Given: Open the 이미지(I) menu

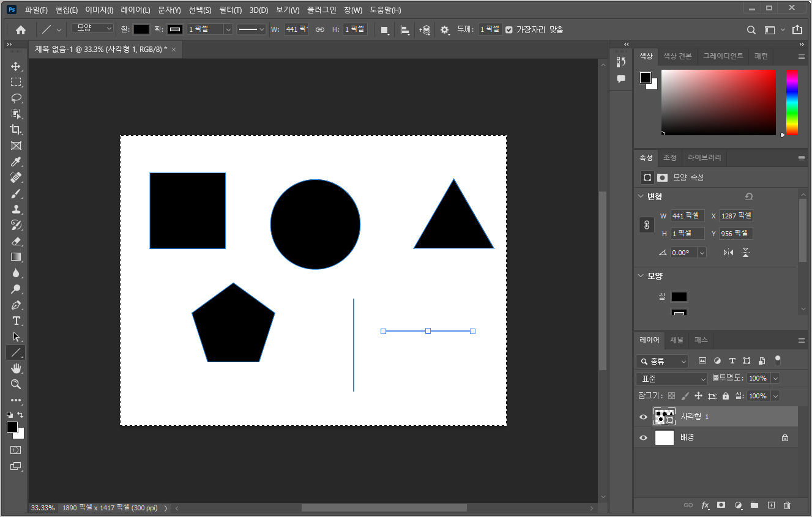Looking at the screenshot, I should [x=99, y=10].
